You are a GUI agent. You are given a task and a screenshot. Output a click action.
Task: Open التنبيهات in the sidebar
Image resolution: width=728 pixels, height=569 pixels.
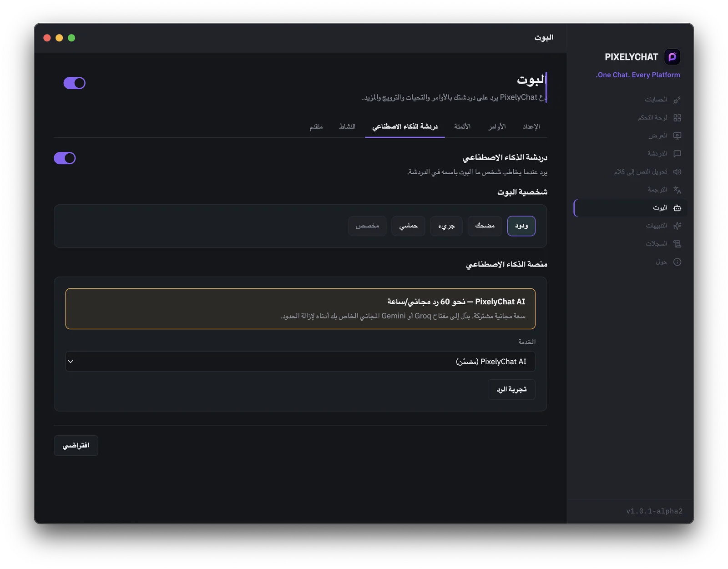tap(630, 226)
